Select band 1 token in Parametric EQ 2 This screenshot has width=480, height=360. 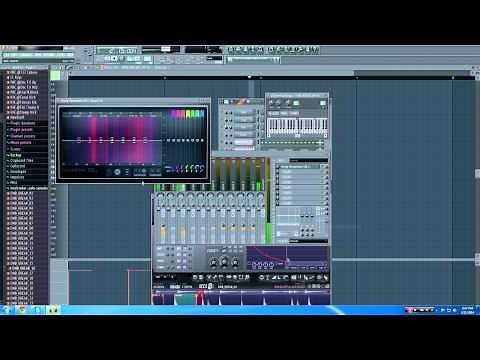79,140
